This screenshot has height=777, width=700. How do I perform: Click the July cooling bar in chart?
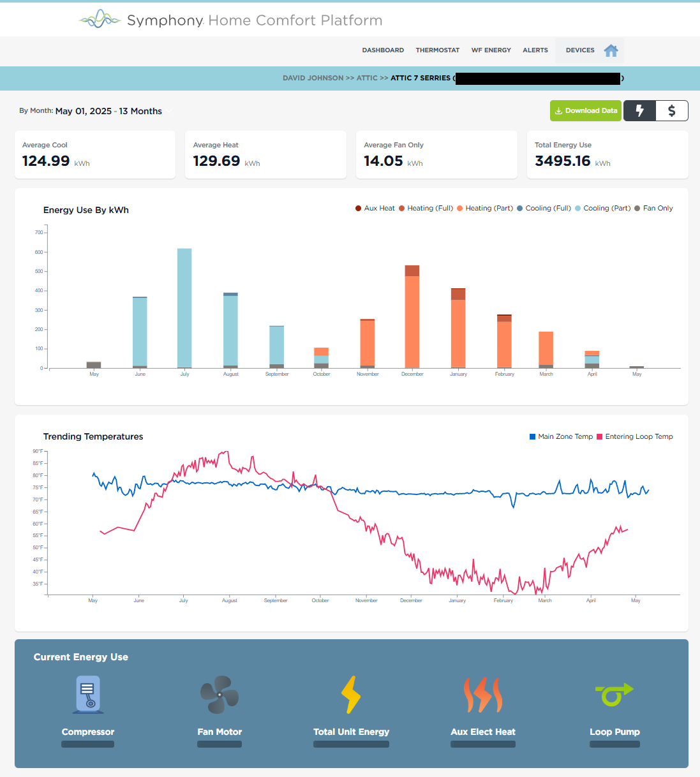point(184,308)
